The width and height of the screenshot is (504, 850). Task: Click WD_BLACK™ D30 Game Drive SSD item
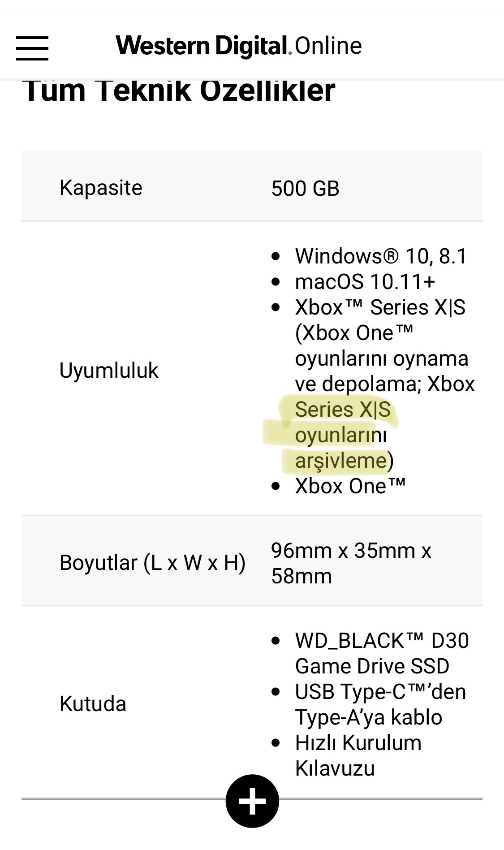coord(382,654)
